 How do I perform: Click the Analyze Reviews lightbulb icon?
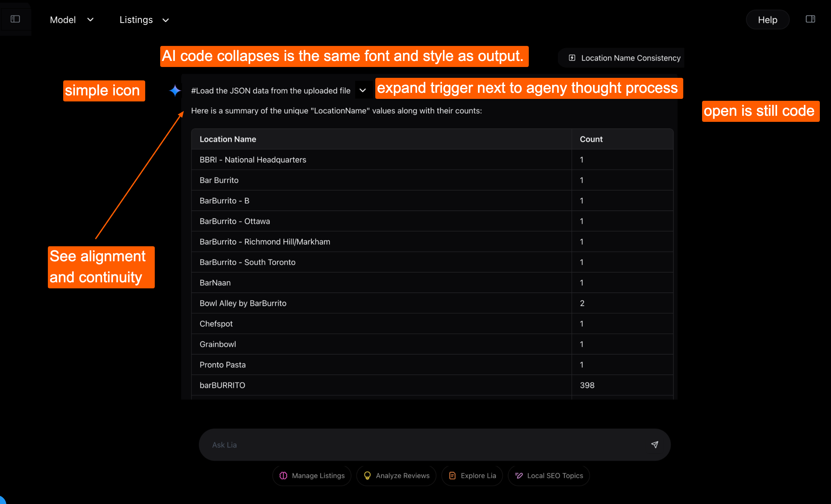click(367, 475)
